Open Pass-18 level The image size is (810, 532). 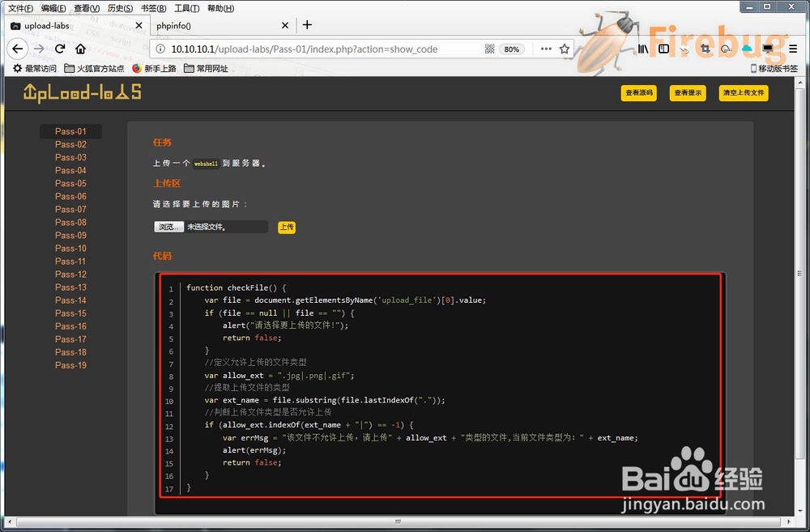tap(70, 352)
